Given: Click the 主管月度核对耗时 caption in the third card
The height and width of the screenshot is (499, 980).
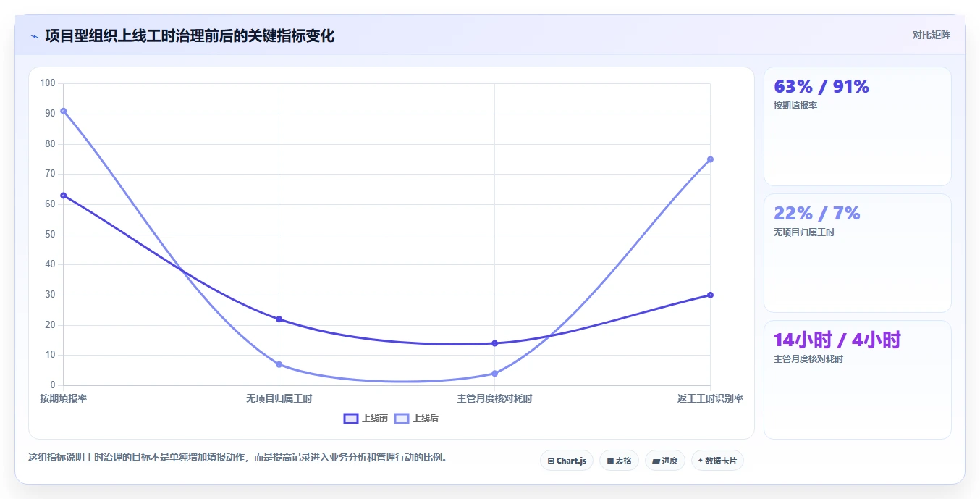Looking at the screenshot, I should click(808, 359).
